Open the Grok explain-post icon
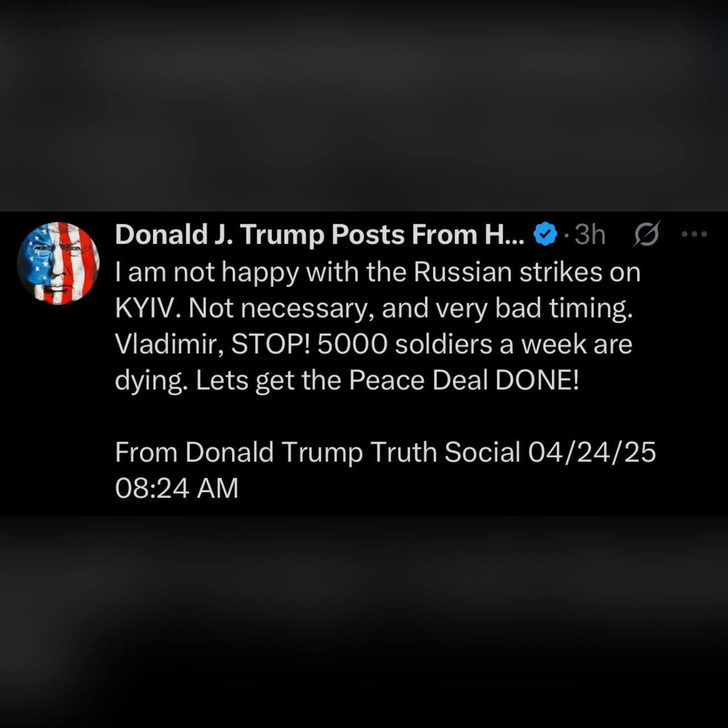 (646, 234)
